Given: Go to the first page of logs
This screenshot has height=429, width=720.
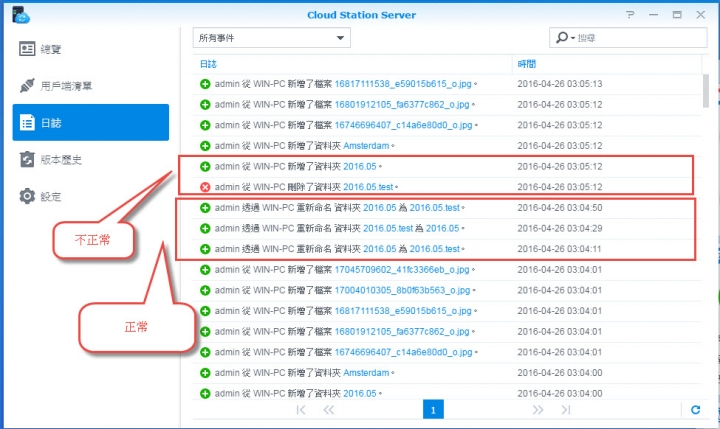Looking at the screenshot, I should tap(301, 410).
